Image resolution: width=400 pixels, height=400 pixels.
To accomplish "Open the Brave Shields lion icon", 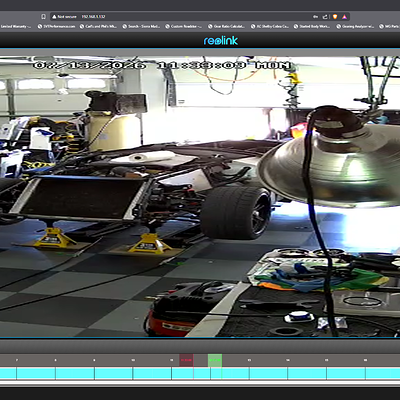I will pyautogui.click(x=335, y=17).
